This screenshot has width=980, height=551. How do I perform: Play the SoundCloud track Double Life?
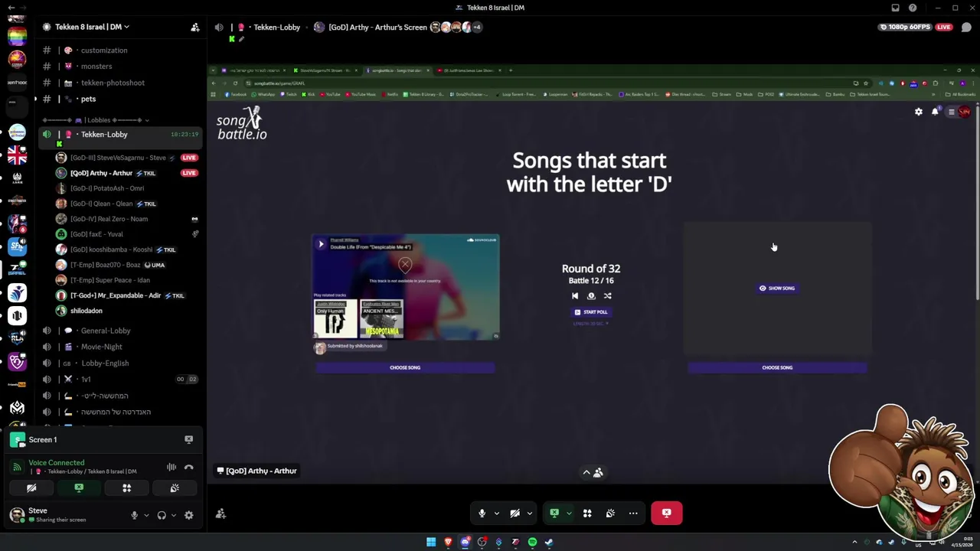click(x=321, y=244)
